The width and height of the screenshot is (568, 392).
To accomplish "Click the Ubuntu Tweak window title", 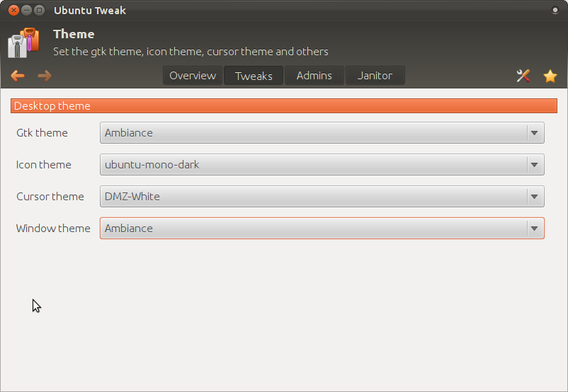I will (90, 11).
